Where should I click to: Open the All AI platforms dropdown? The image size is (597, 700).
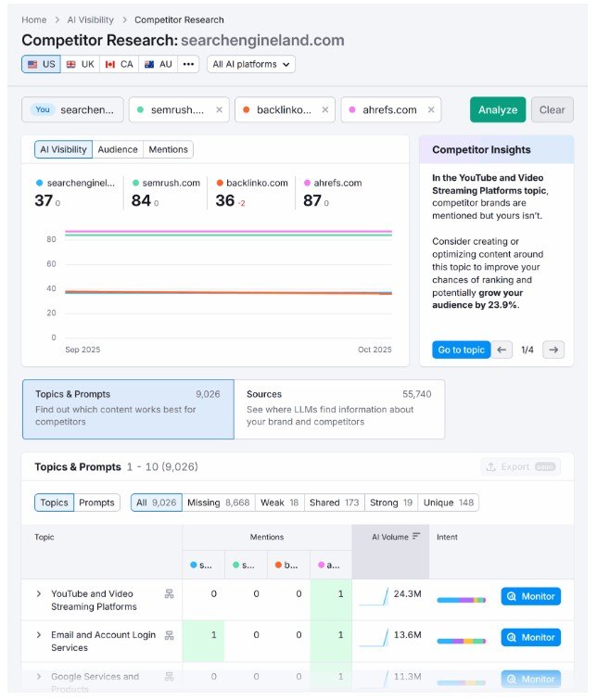coord(250,64)
